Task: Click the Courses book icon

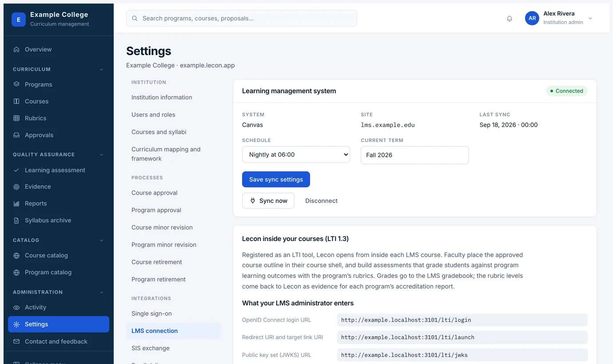Action: [x=16, y=101]
